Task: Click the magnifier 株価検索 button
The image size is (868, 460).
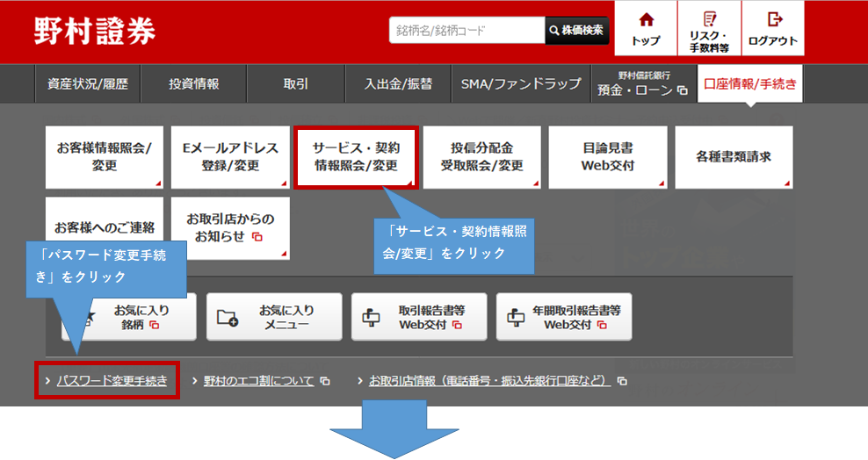Action: (x=577, y=31)
